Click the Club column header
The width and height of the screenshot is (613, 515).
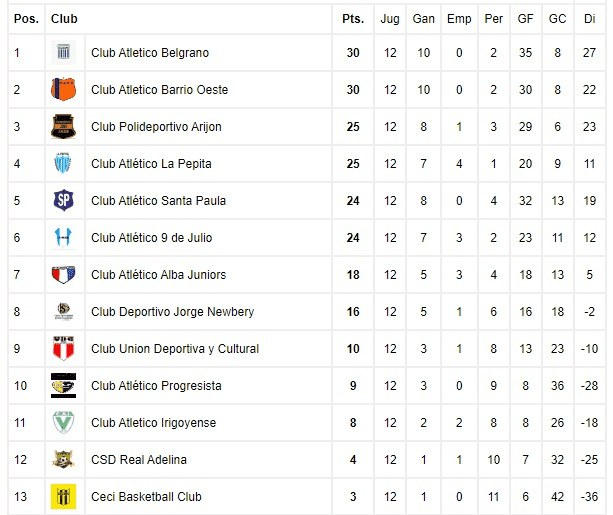pos(64,19)
